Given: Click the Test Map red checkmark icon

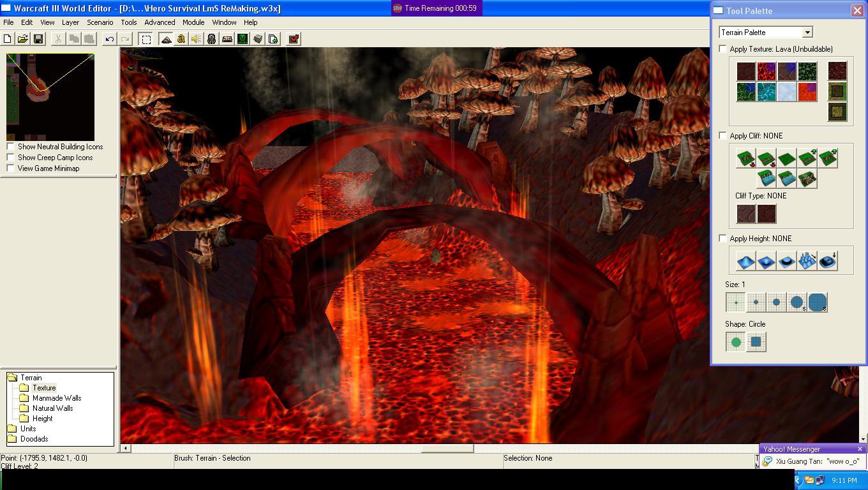Looking at the screenshot, I should (294, 39).
